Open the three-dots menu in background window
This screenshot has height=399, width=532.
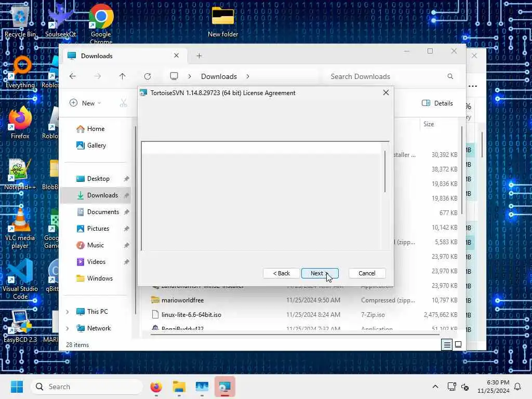[473, 86]
